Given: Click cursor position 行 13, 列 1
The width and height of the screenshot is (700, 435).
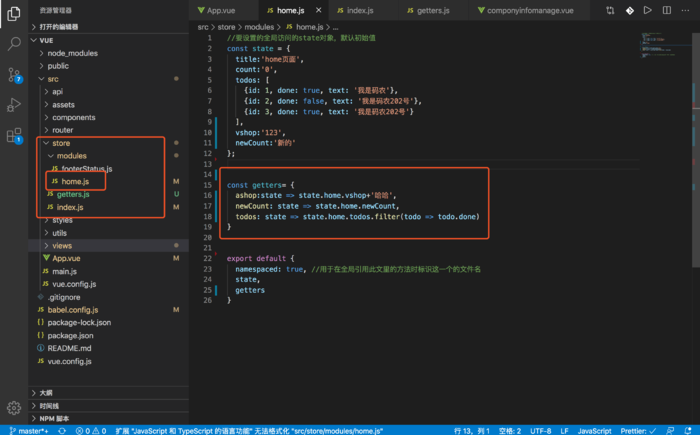Looking at the screenshot, I should (x=471, y=431).
